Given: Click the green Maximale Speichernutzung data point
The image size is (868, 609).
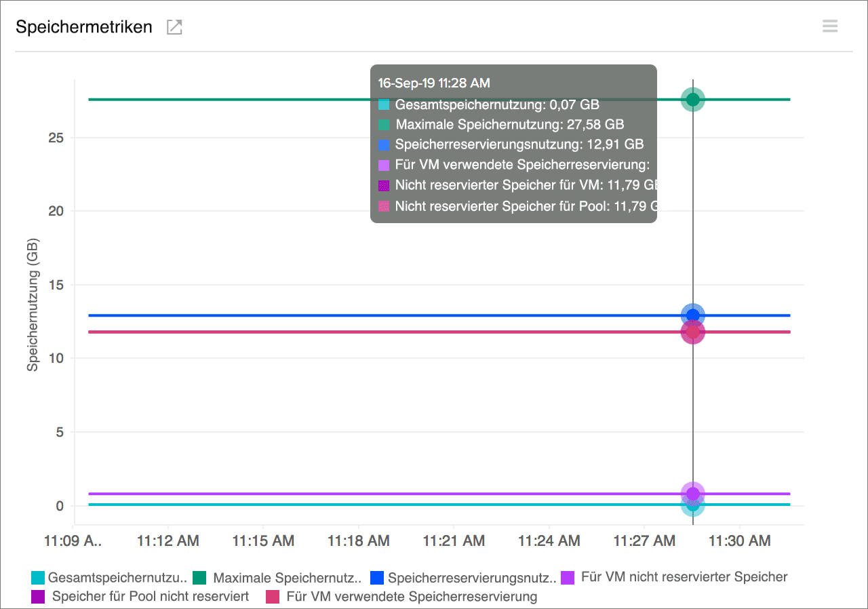Looking at the screenshot, I should tap(692, 99).
